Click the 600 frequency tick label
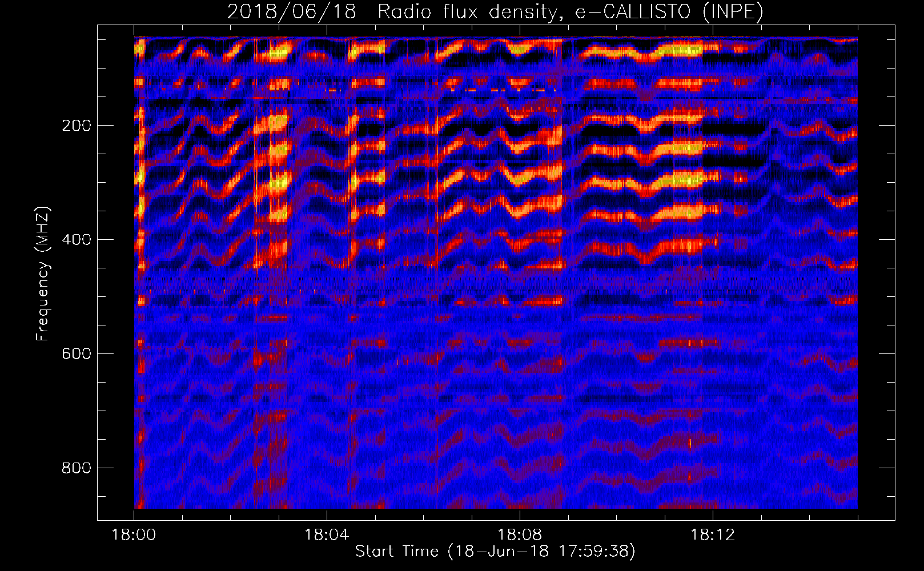Image resolution: width=924 pixels, height=571 pixels. 76,354
